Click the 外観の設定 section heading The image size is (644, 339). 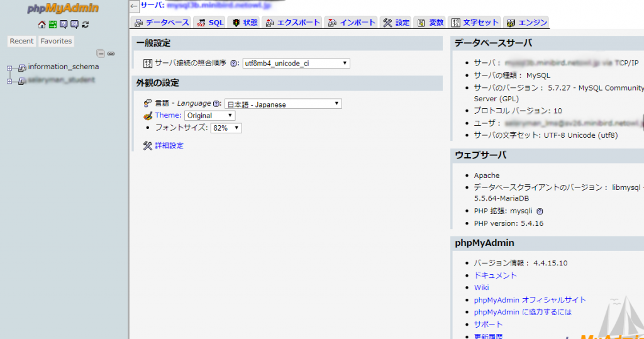pos(158,83)
